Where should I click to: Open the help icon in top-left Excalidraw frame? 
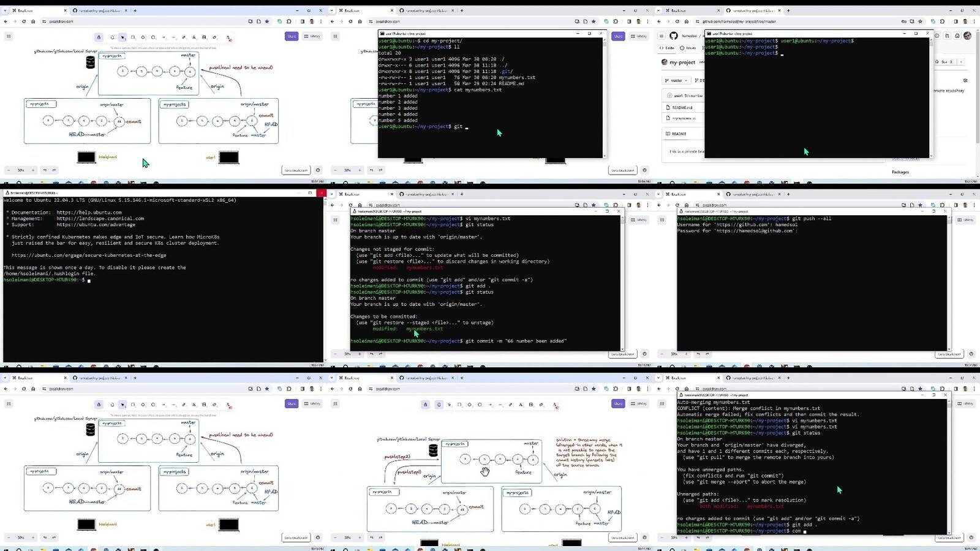[317, 170]
